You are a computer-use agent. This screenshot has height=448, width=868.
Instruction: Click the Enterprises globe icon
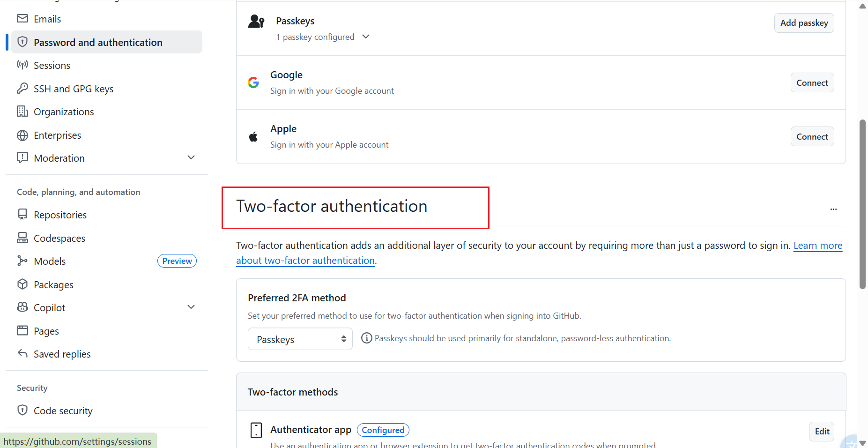pyautogui.click(x=22, y=135)
